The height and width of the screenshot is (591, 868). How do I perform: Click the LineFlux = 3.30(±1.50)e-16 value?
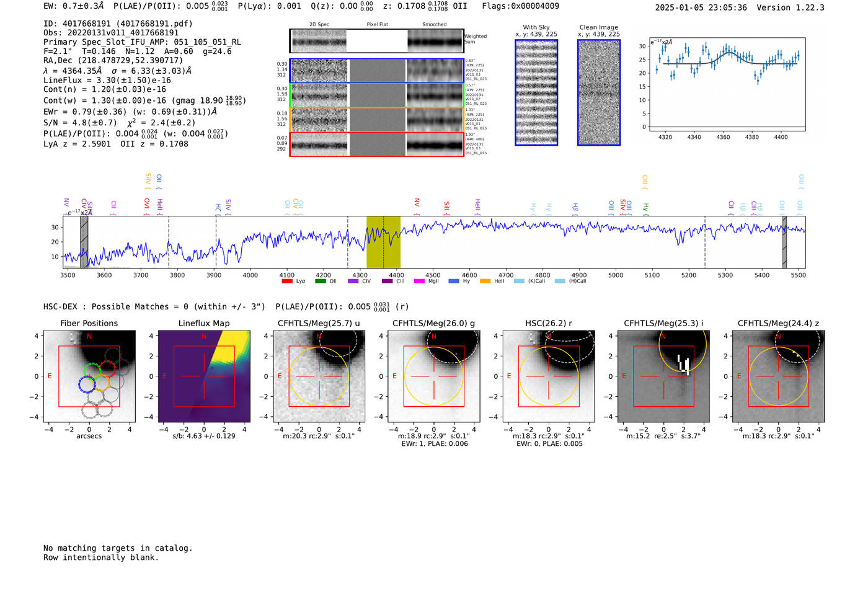pyautogui.click(x=107, y=80)
